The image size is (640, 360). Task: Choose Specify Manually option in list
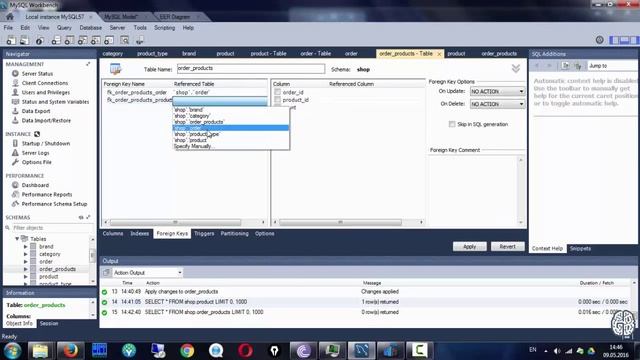coord(231,146)
